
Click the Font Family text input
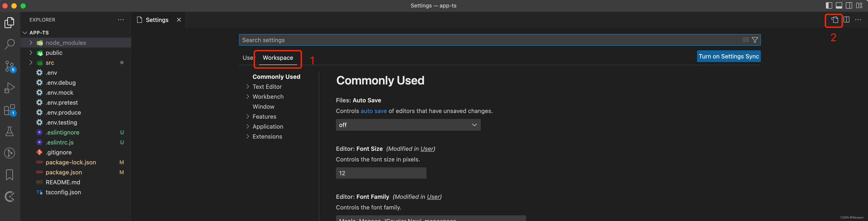click(x=431, y=218)
